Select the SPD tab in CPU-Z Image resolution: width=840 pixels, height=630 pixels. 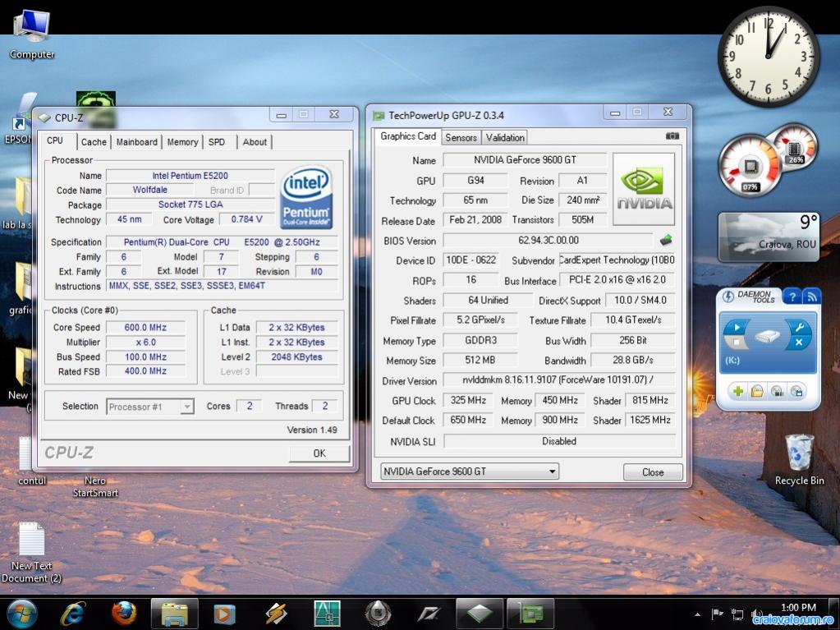(217, 142)
